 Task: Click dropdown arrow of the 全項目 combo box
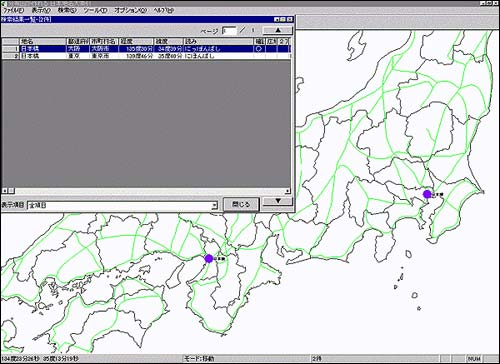(214, 206)
